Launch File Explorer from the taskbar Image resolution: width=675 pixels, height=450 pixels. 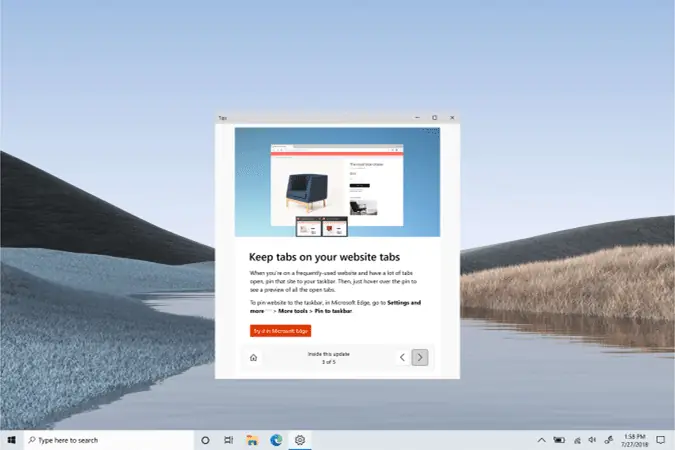tap(252, 440)
